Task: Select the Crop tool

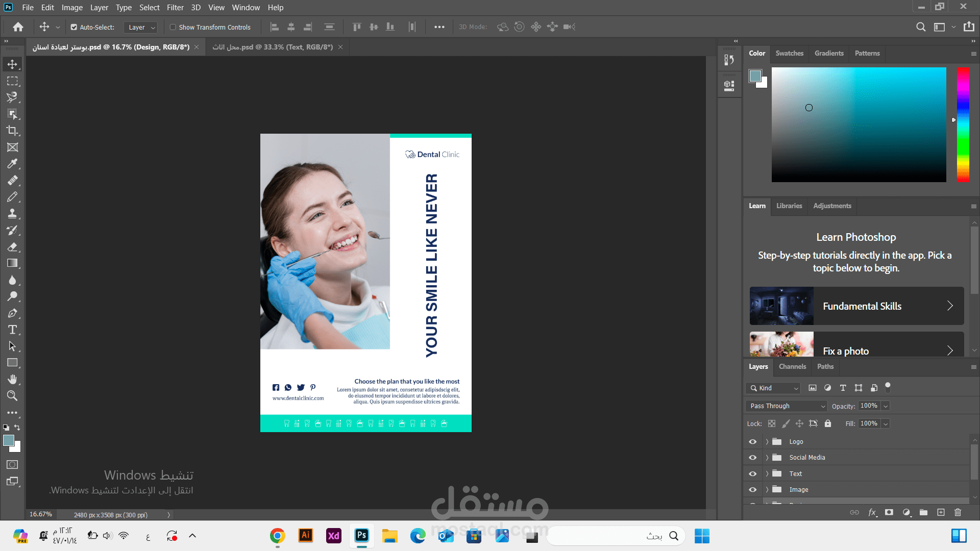Action: 12,131
